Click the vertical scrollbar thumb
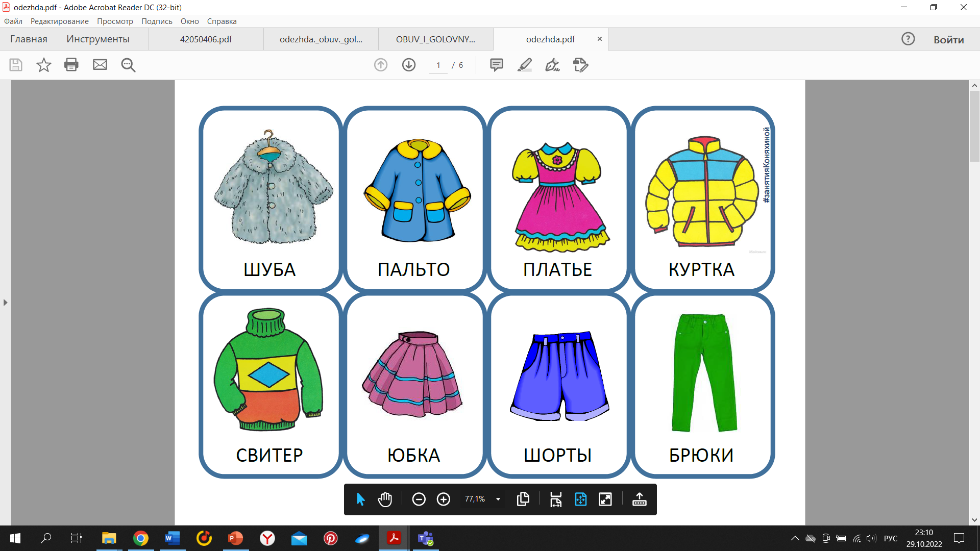This screenshot has height=551, width=980. pyautogui.click(x=974, y=127)
